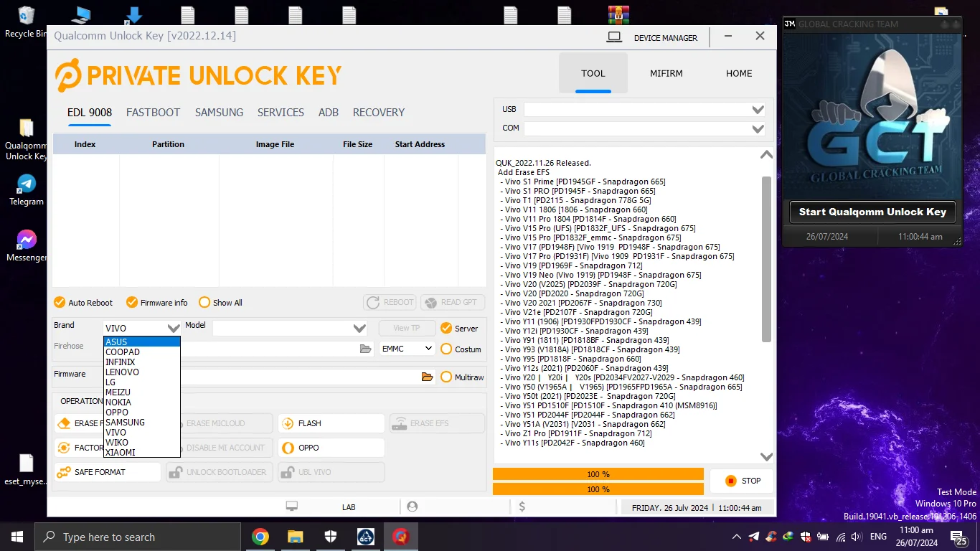Go to the HOME top tab
980x551 pixels.
pyautogui.click(x=739, y=73)
